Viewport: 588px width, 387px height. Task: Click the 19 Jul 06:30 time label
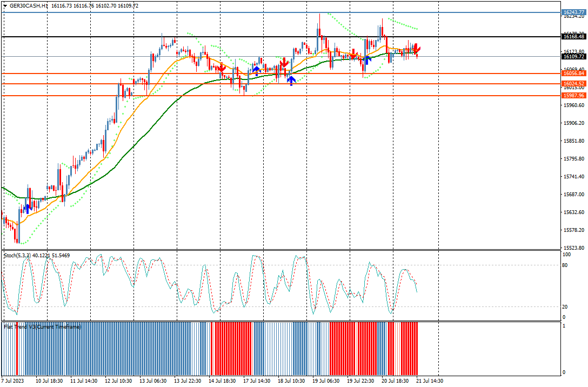pyautogui.click(x=326, y=381)
